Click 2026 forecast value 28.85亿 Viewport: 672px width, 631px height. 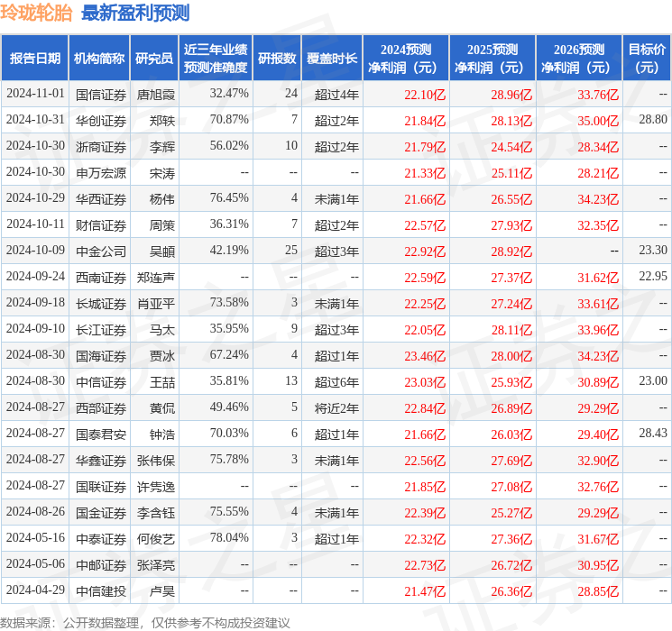click(x=598, y=591)
